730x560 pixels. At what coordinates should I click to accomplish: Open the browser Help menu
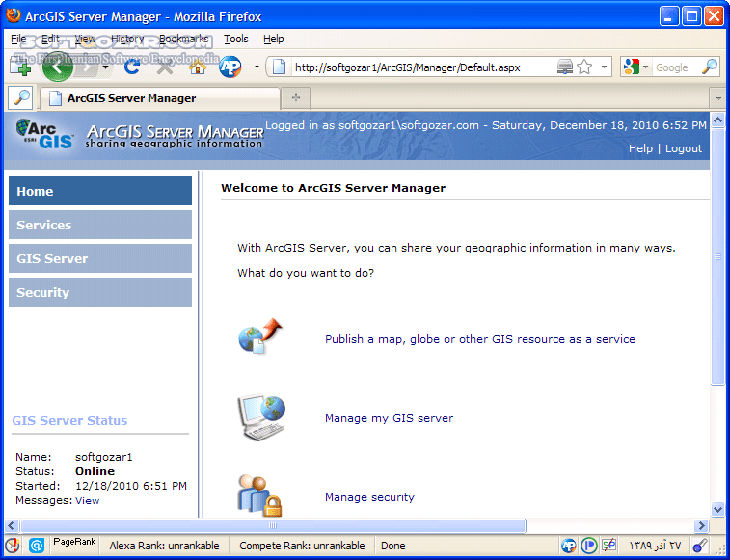(273, 40)
